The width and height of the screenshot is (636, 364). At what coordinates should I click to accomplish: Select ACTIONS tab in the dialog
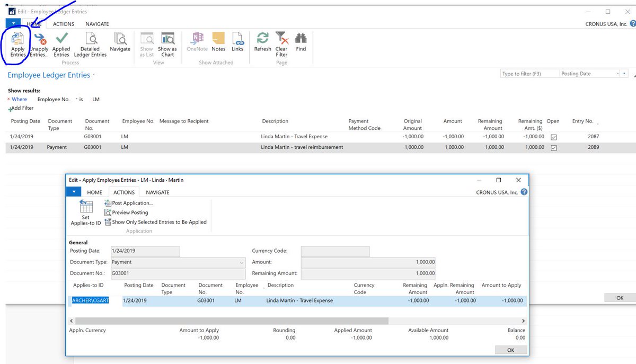coord(124,192)
